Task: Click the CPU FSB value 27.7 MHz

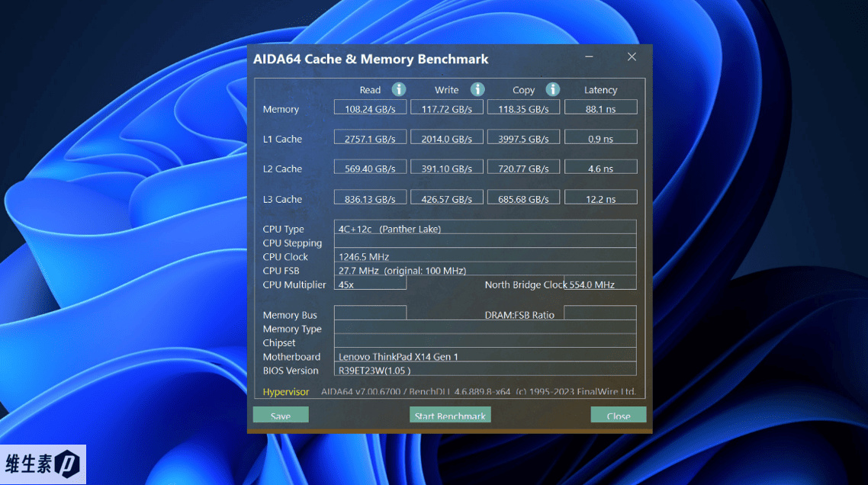Action: click(x=485, y=269)
